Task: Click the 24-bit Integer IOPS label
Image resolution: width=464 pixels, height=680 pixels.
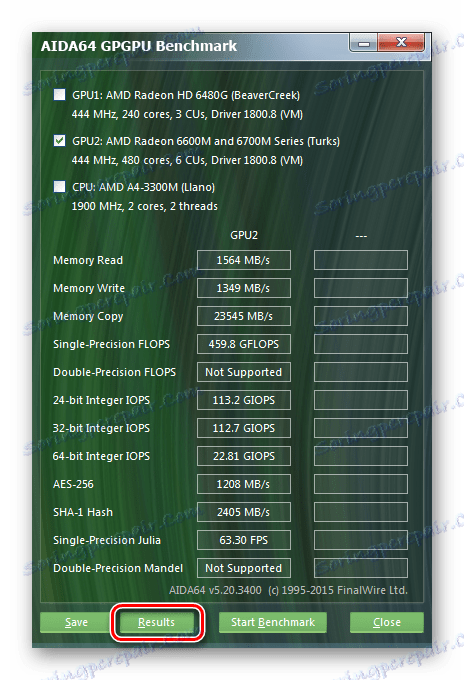Action: coord(101,400)
